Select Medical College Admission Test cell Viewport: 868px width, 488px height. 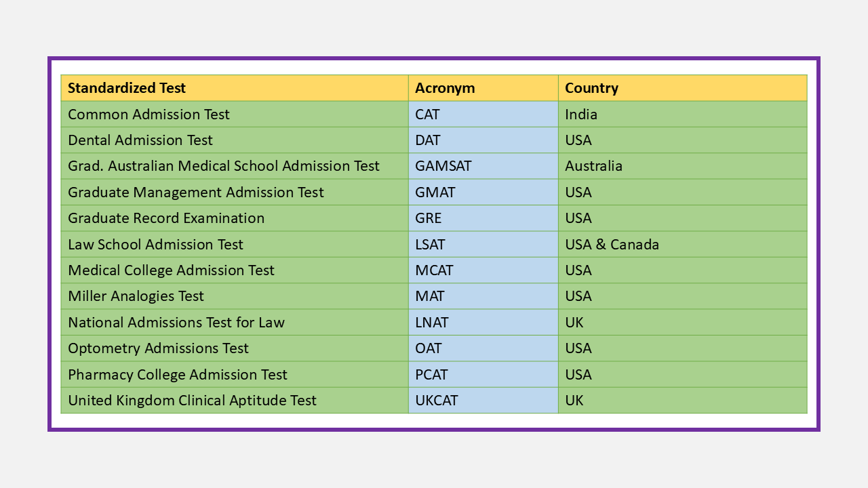click(235, 270)
